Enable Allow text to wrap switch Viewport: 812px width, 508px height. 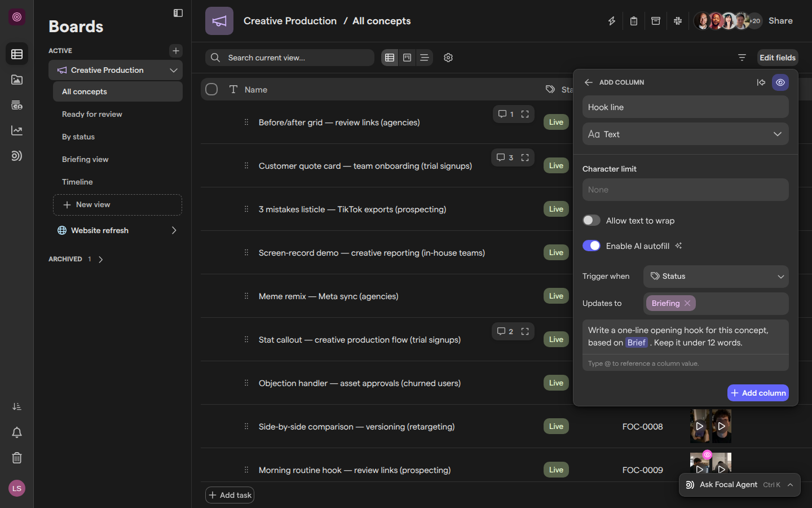(x=592, y=220)
